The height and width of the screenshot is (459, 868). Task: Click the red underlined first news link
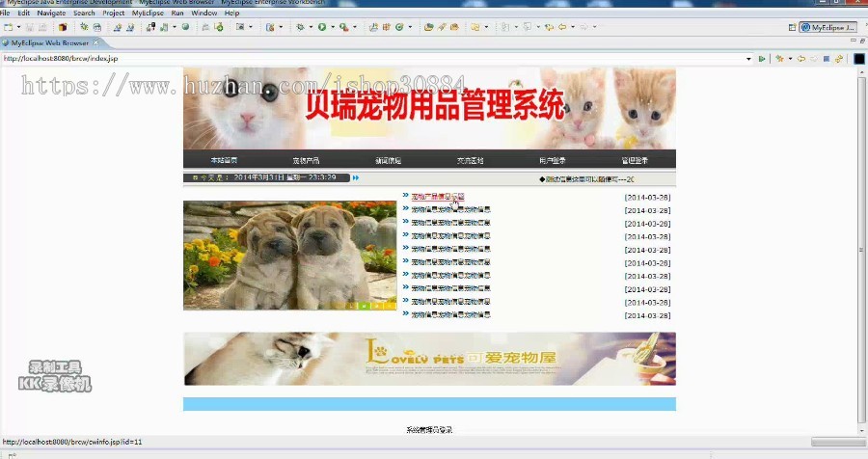438,197
